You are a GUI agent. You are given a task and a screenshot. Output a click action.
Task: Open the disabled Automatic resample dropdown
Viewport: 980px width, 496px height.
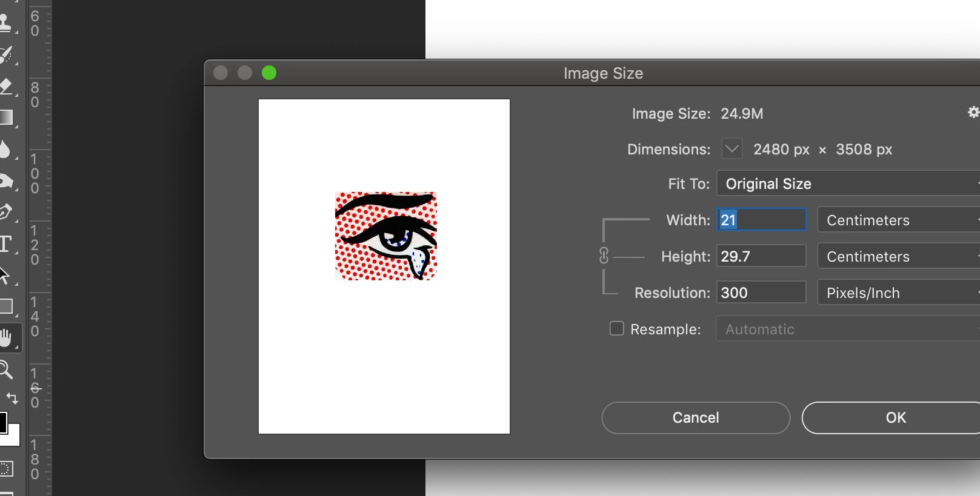[848, 329]
